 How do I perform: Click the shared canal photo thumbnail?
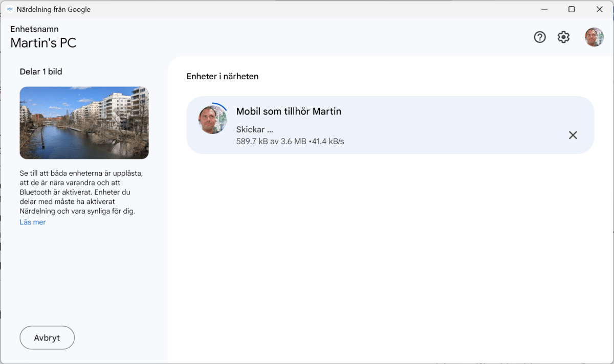[84, 123]
